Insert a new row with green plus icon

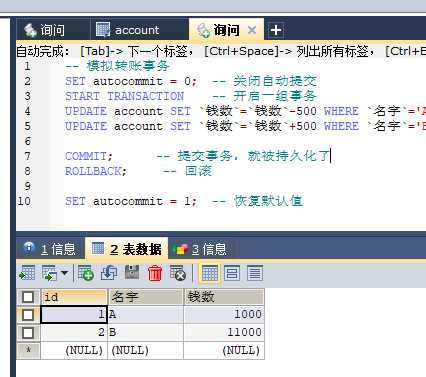tap(86, 273)
